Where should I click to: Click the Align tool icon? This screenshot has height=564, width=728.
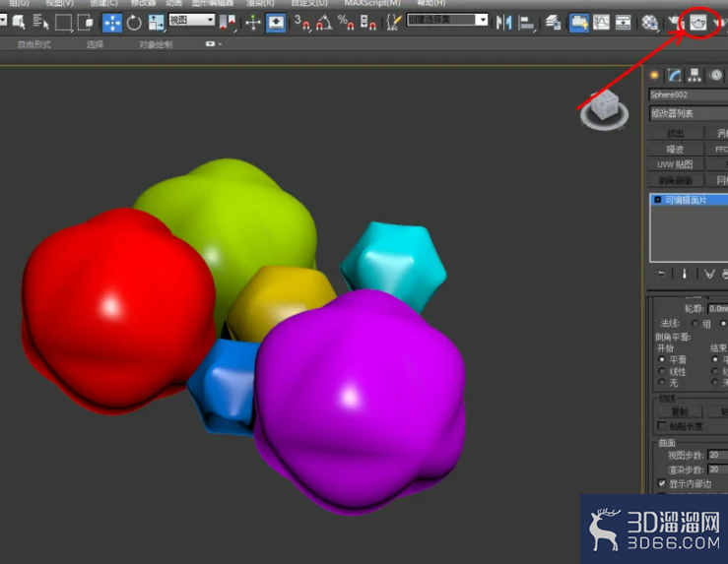click(526, 23)
